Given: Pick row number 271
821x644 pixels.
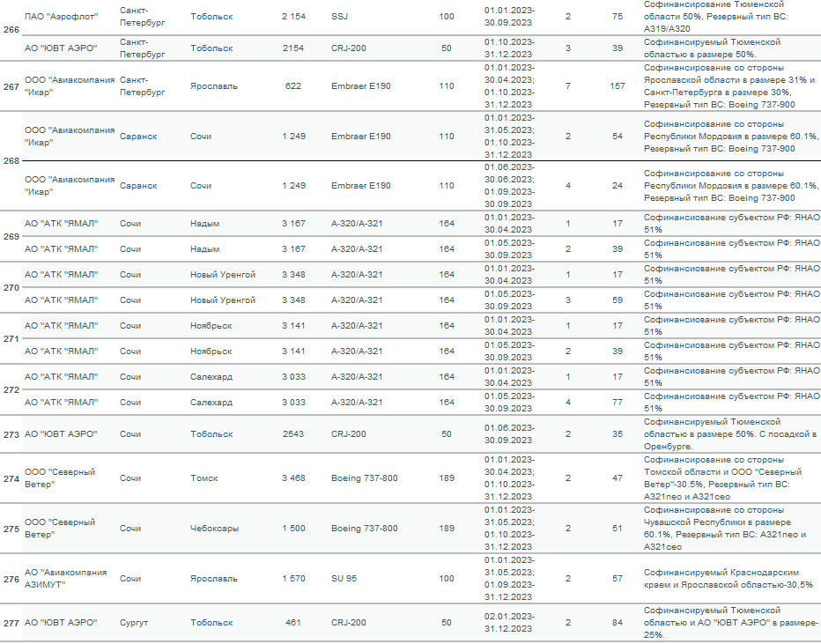Looking at the screenshot, I should [11, 339].
